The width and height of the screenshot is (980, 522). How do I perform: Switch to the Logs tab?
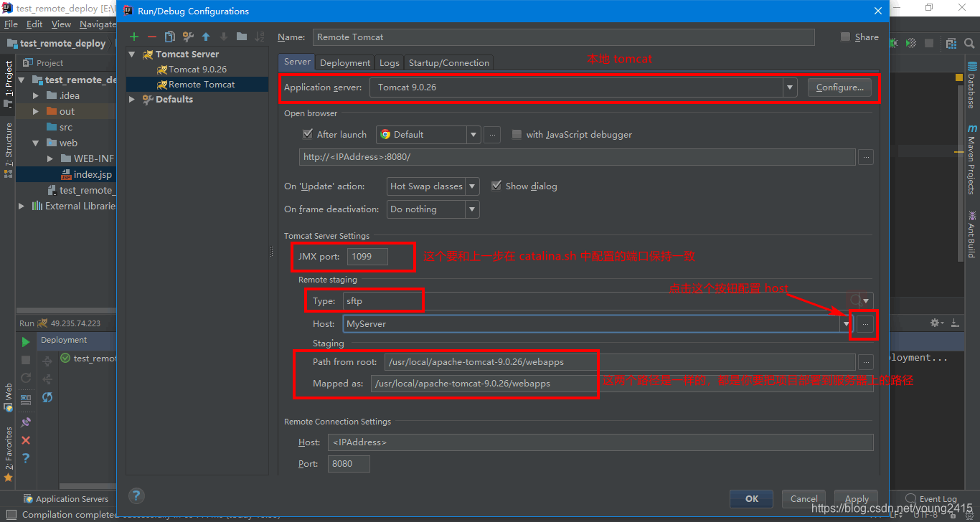[390, 62]
